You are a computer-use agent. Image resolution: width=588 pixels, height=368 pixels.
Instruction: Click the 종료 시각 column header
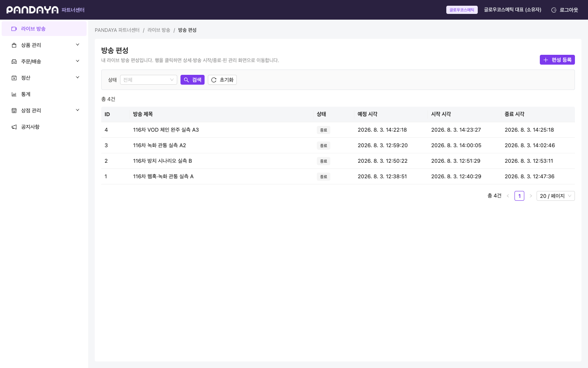point(538,114)
